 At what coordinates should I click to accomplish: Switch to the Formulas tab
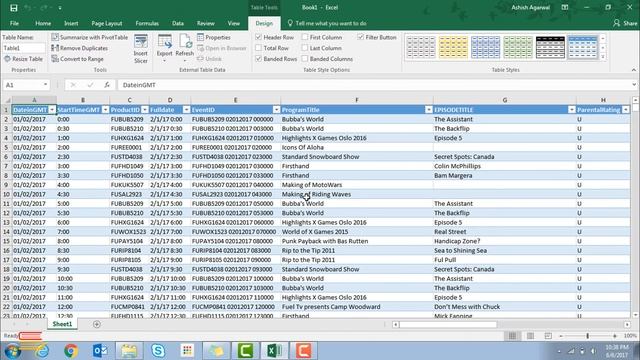point(147,23)
